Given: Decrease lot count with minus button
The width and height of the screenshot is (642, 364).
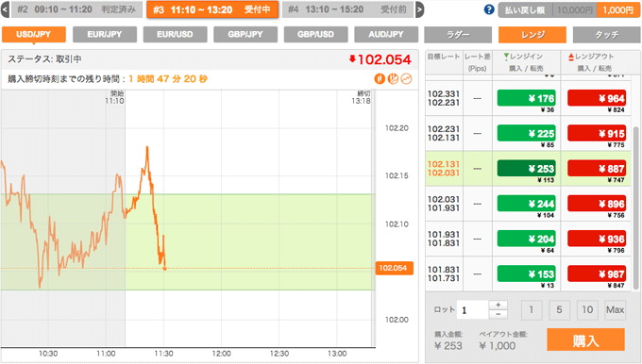Looking at the screenshot, I should [498, 314].
